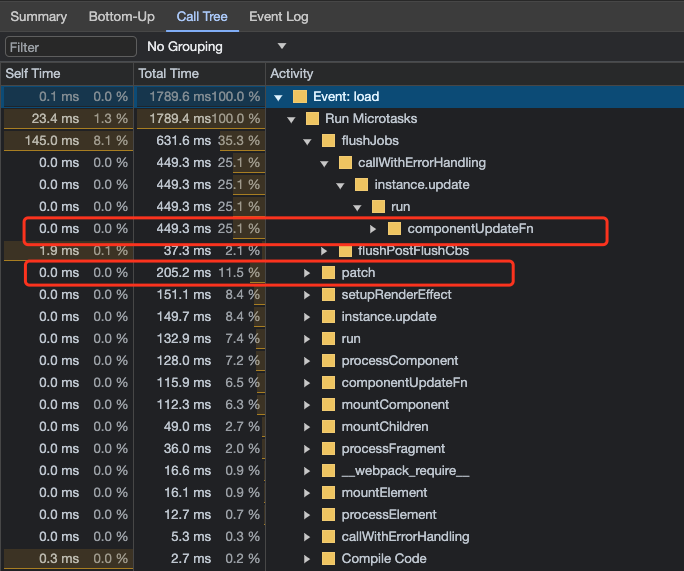
Task: Select the mountComponent activity label
Action: point(395,404)
